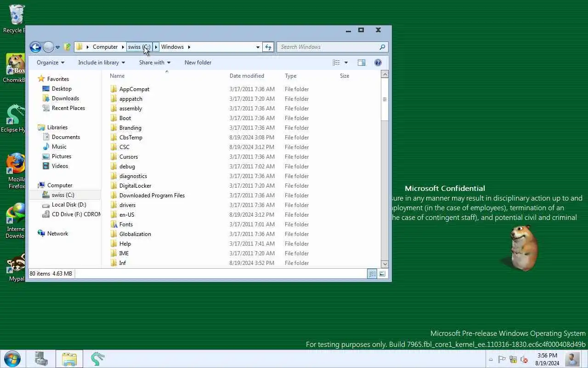Sort by the Size column header
The image size is (588, 368).
coord(345,76)
